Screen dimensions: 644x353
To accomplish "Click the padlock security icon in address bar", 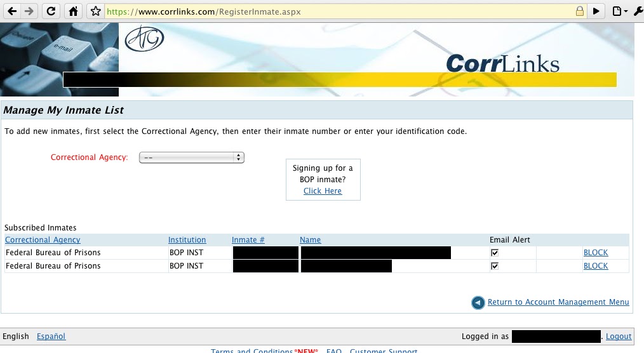I will [x=579, y=11].
